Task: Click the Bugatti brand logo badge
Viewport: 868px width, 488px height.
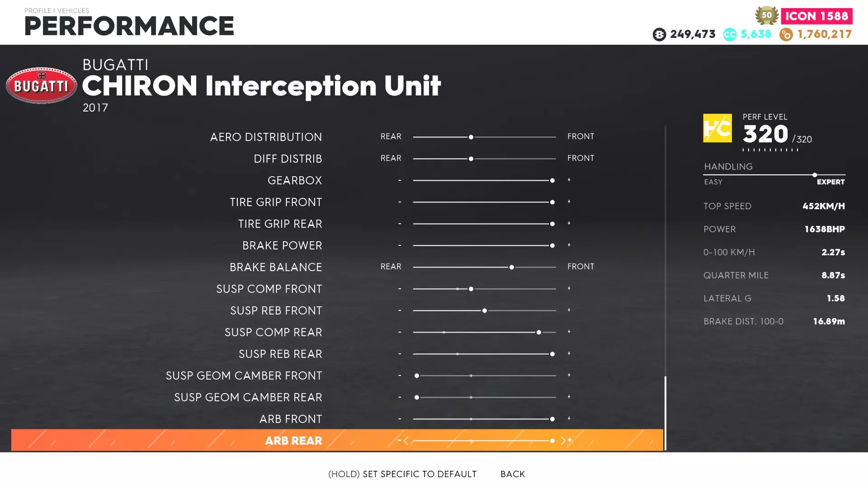Action: coord(41,85)
